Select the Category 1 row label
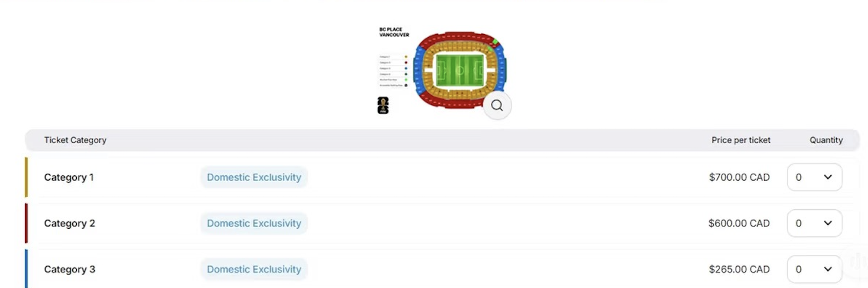 69,178
